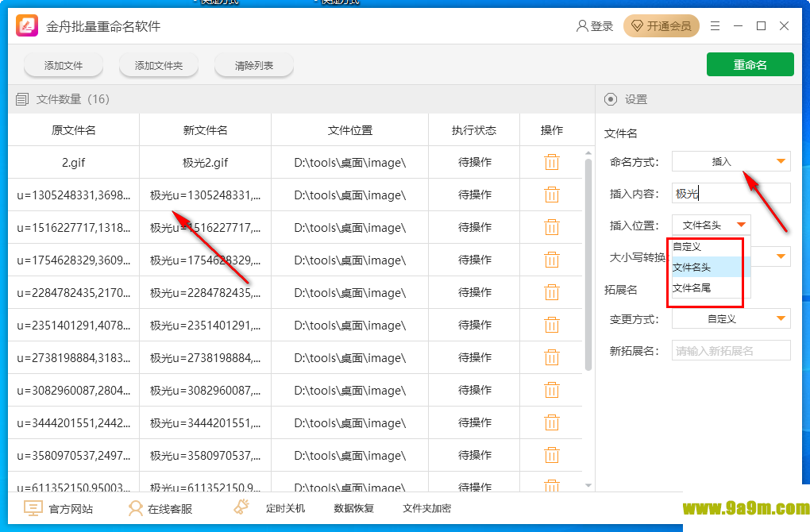
Task: Click the 插入内容 input field containing 极光
Action: [731, 193]
